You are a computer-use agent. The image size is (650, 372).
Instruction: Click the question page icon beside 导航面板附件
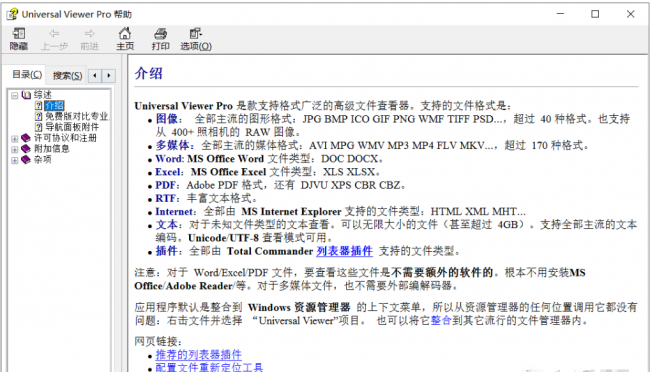point(39,127)
